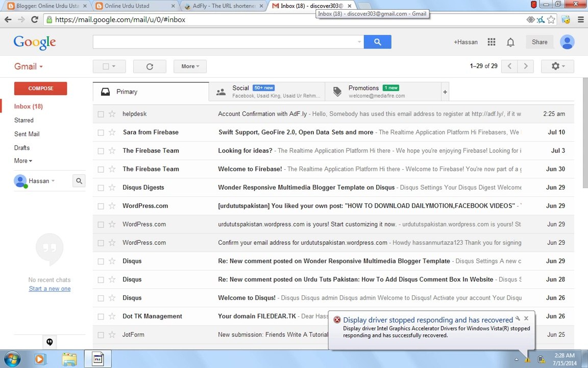Switch to Blogger: Online Urdu Ustad browser tab
Viewport: 588px width, 368px height.
(x=47, y=6)
